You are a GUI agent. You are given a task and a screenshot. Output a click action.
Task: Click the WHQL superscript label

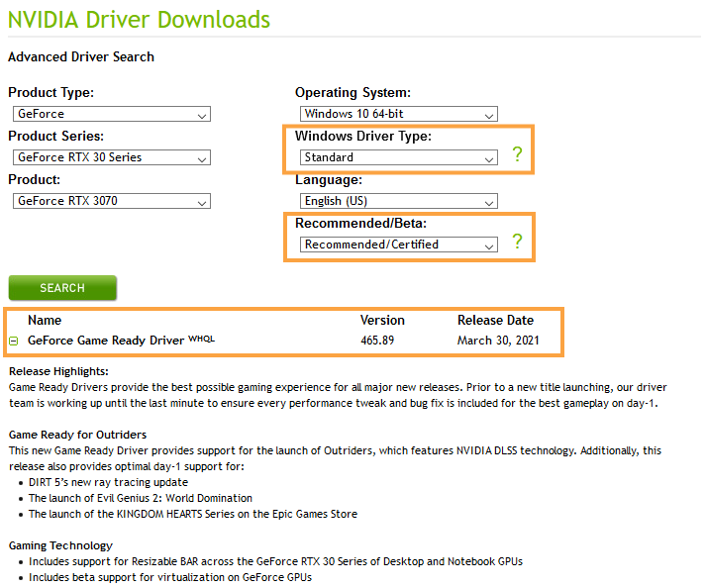(201, 339)
